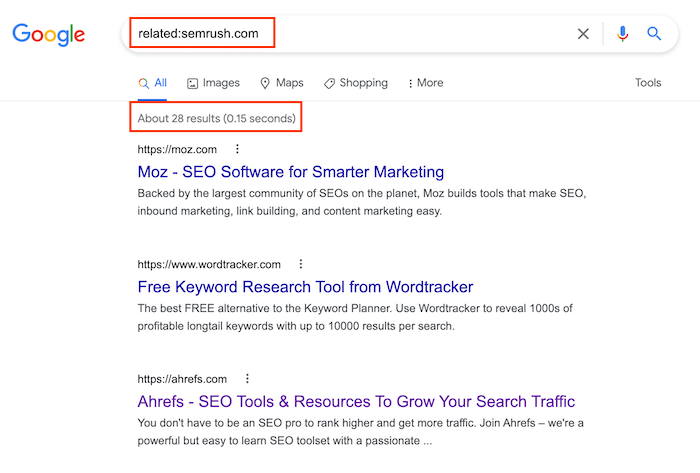Switch to the Maps tab
The height and width of the screenshot is (473, 700).
282,83
